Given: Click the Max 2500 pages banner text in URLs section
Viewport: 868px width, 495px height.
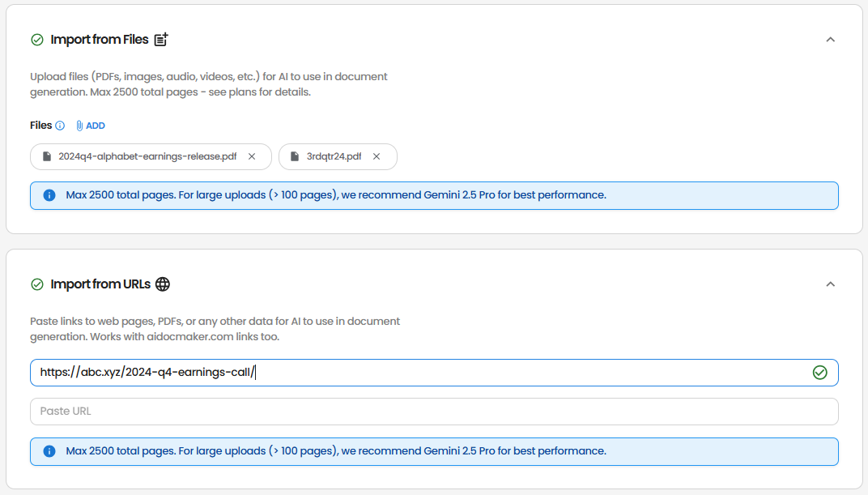Looking at the screenshot, I should tap(336, 451).
